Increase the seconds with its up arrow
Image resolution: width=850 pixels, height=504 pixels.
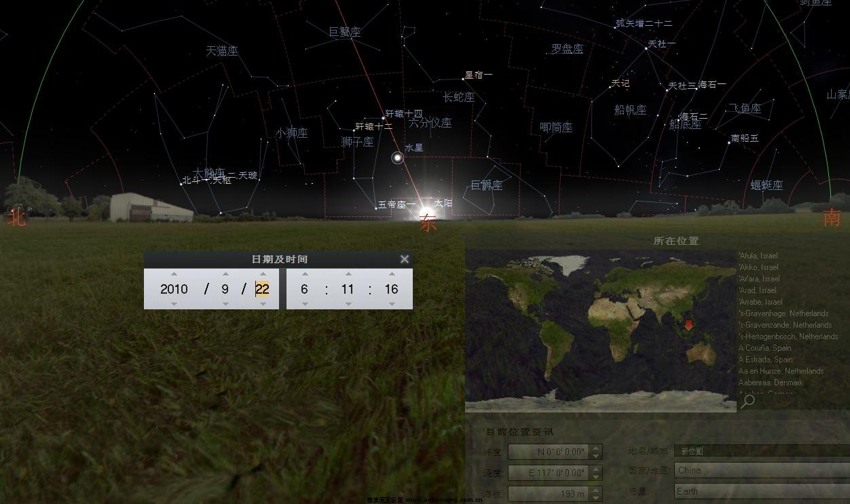pyautogui.click(x=392, y=274)
